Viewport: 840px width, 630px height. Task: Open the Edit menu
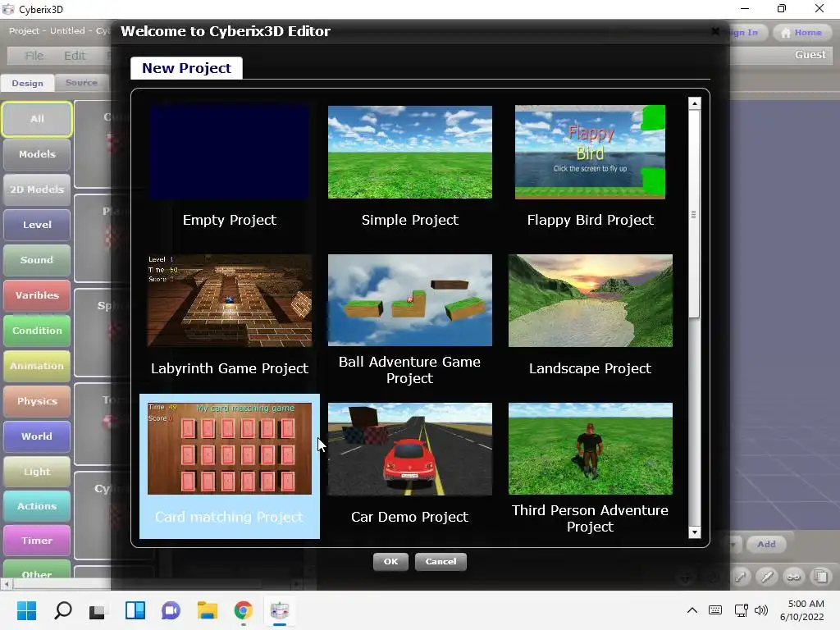pos(75,56)
